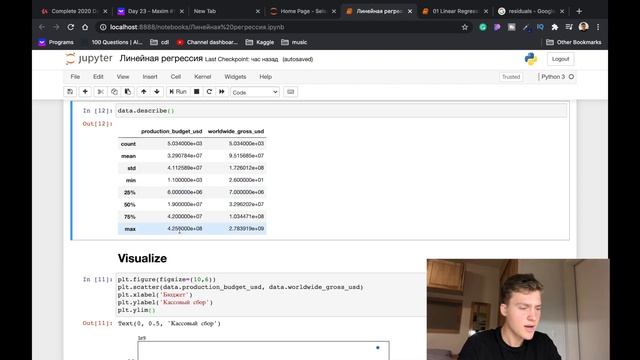Move selected cell down arrow

157,92
